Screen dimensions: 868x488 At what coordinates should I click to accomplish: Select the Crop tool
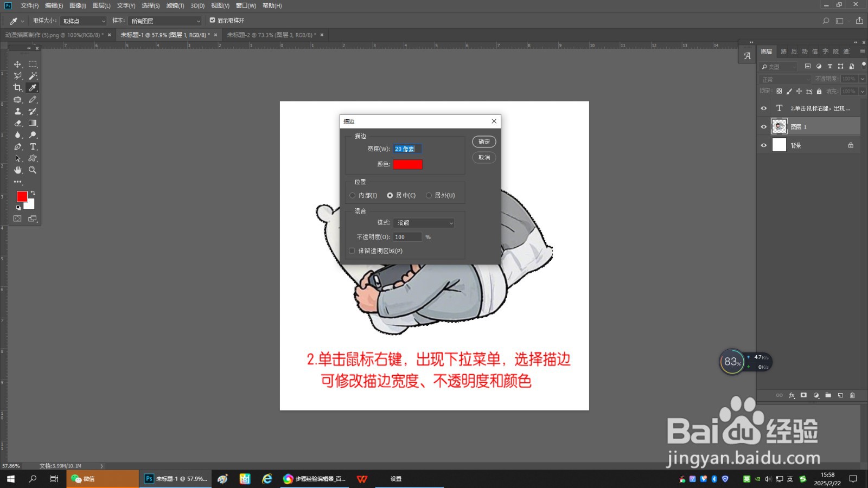coord(18,87)
